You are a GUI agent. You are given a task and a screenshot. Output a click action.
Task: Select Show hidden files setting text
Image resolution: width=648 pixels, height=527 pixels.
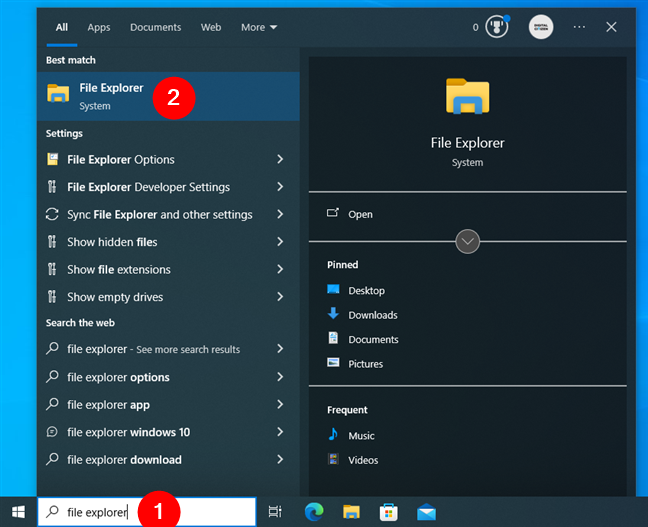tap(112, 242)
